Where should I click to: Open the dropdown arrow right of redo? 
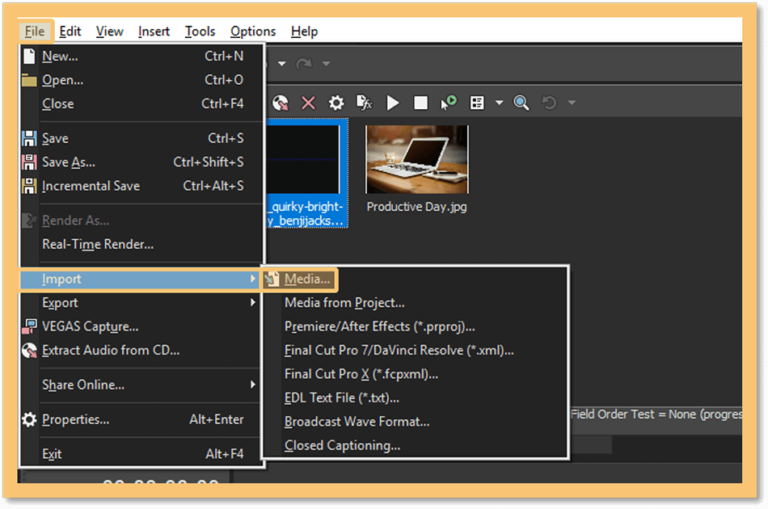click(326, 64)
